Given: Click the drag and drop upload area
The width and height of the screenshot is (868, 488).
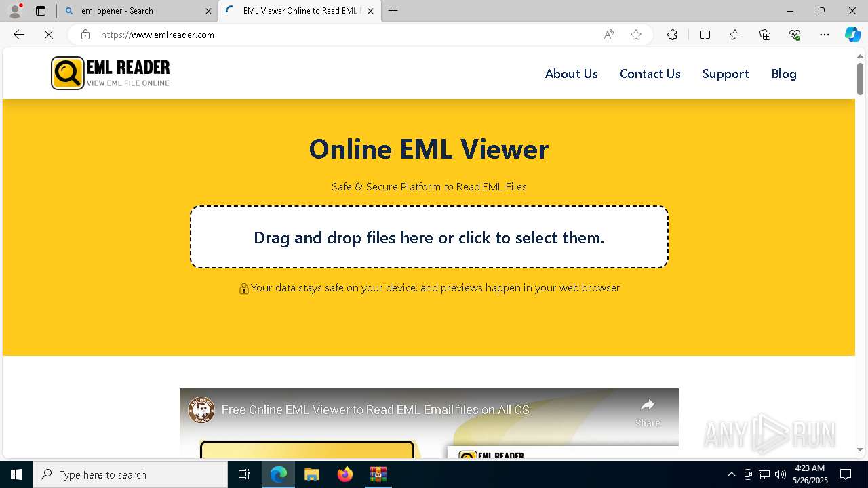Looking at the screenshot, I should point(429,237).
